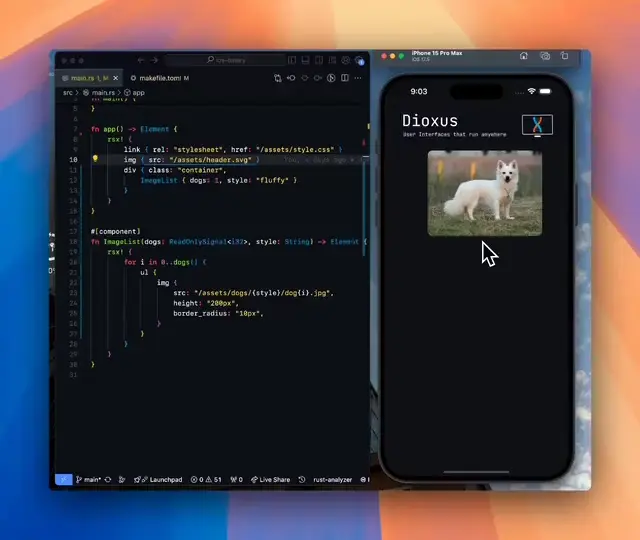The width and height of the screenshot is (640, 540).
Task: Open the main branch picker
Action: [x=89, y=480]
